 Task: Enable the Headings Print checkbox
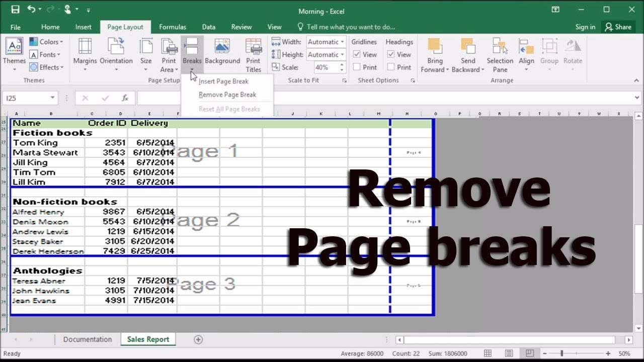tap(391, 67)
